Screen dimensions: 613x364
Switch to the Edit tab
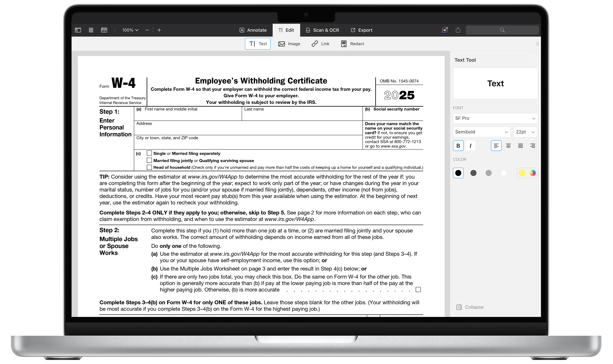[x=286, y=30]
